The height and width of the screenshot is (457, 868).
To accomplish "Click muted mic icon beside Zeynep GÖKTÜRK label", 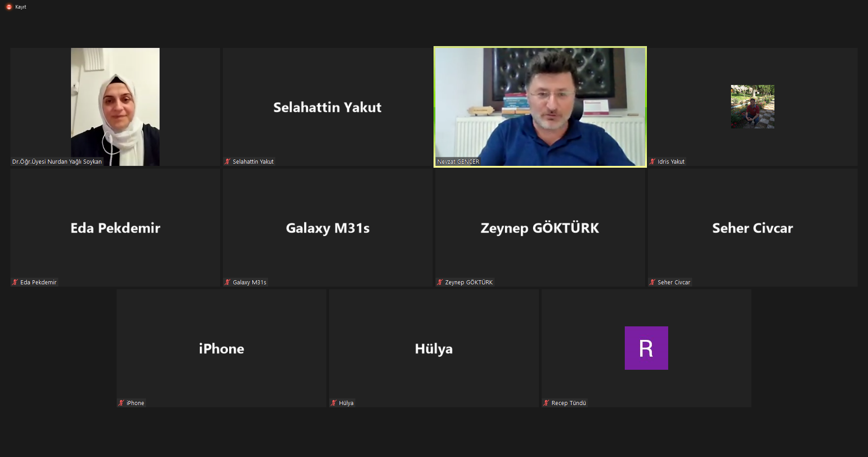I will click(440, 282).
